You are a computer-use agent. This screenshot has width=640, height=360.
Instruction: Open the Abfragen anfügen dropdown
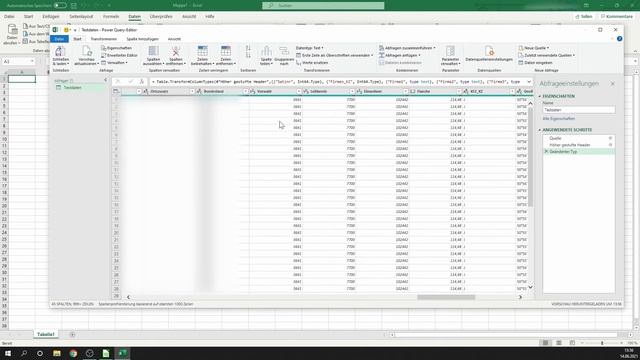[400, 55]
